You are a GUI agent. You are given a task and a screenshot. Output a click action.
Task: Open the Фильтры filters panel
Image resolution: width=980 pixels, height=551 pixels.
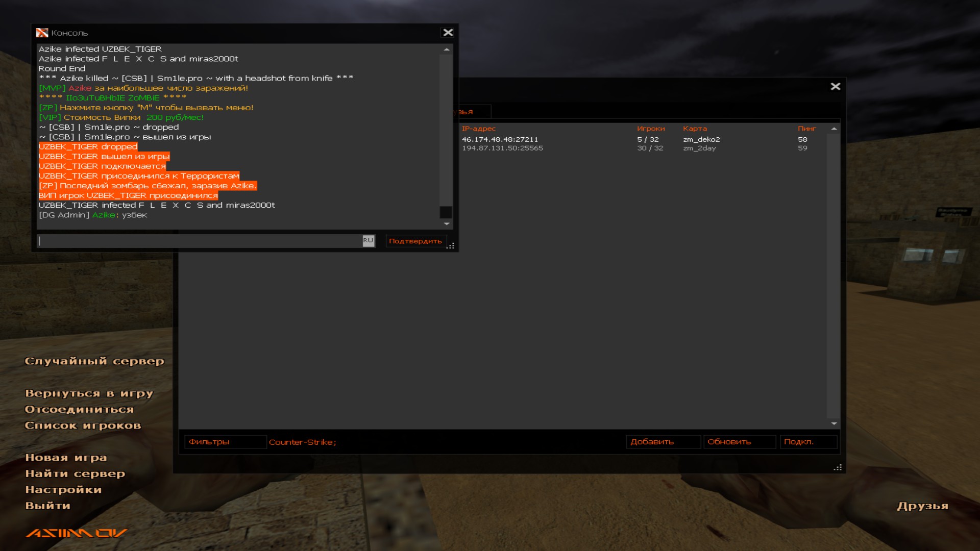[225, 442]
